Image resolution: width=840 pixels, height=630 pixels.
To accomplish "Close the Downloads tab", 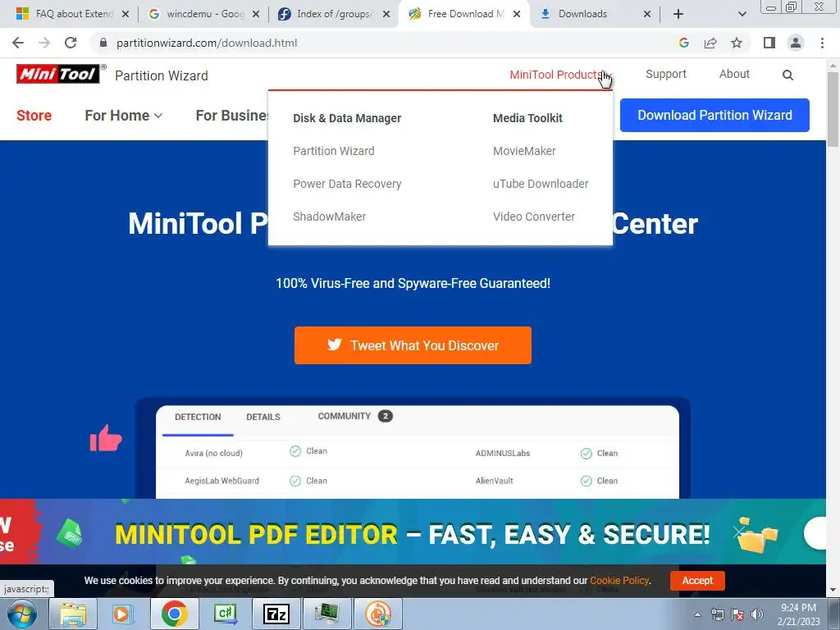I will pyautogui.click(x=647, y=14).
